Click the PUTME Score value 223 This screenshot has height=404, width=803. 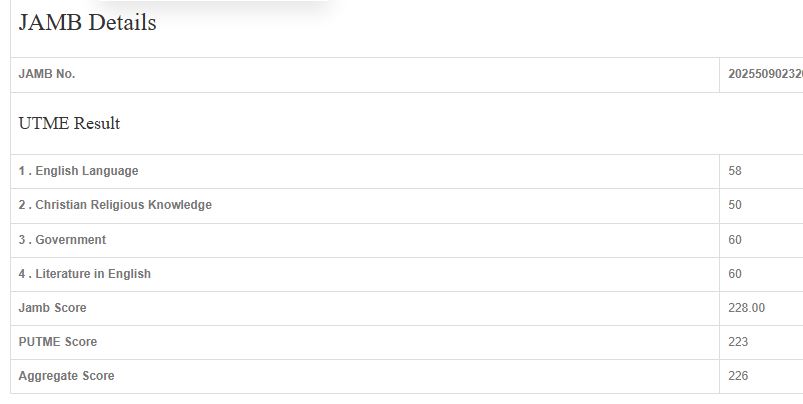tap(738, 342)
